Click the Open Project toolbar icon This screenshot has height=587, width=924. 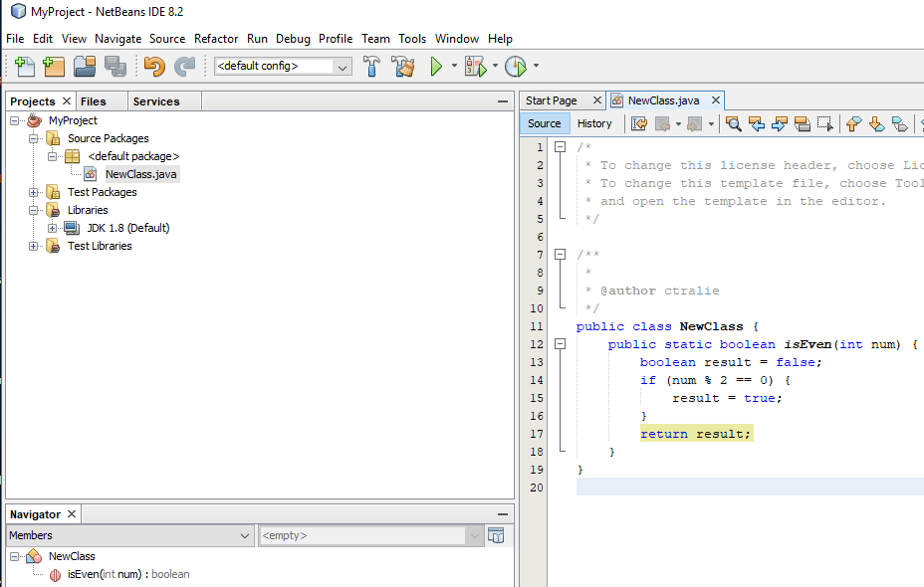click(85, 66)
